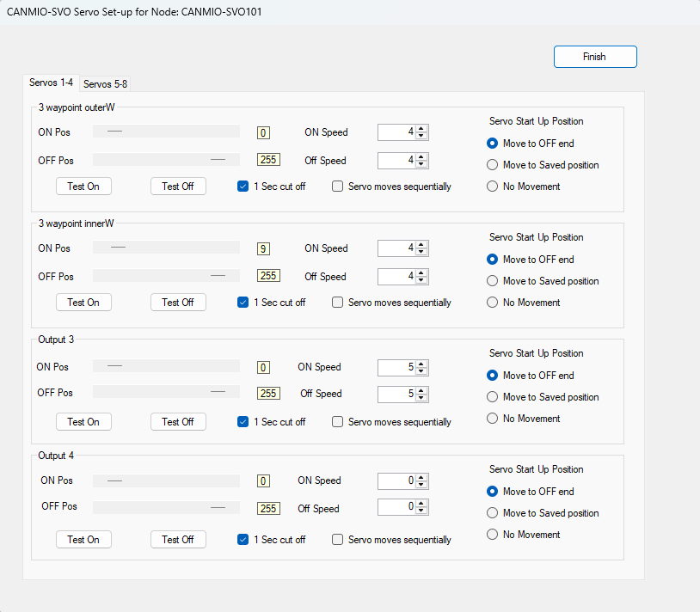Click Test On for Output 3
This screenshot has height=612, width=700.
click(x=83, y=422)
